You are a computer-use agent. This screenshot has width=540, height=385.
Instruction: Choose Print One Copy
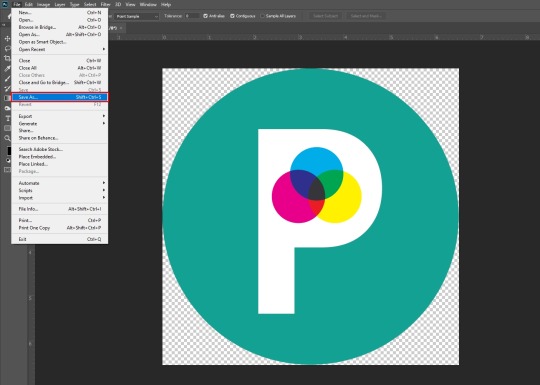[x=60, y=228]
